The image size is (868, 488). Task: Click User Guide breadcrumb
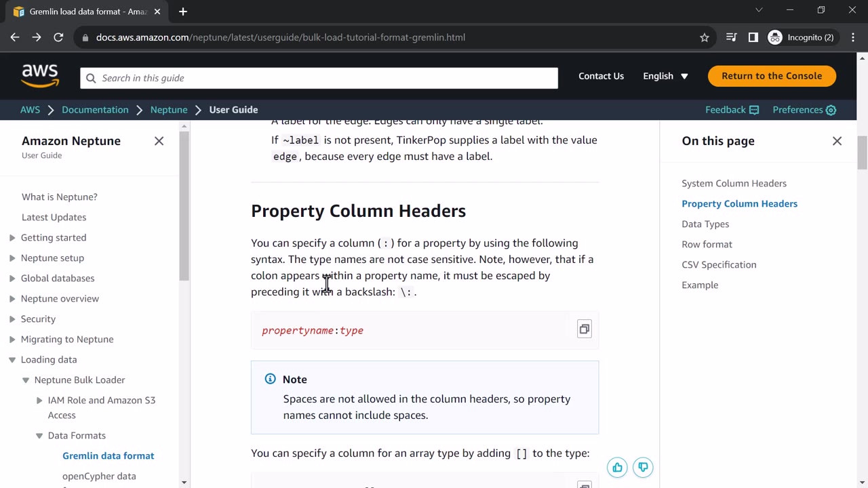coord(233,110)
